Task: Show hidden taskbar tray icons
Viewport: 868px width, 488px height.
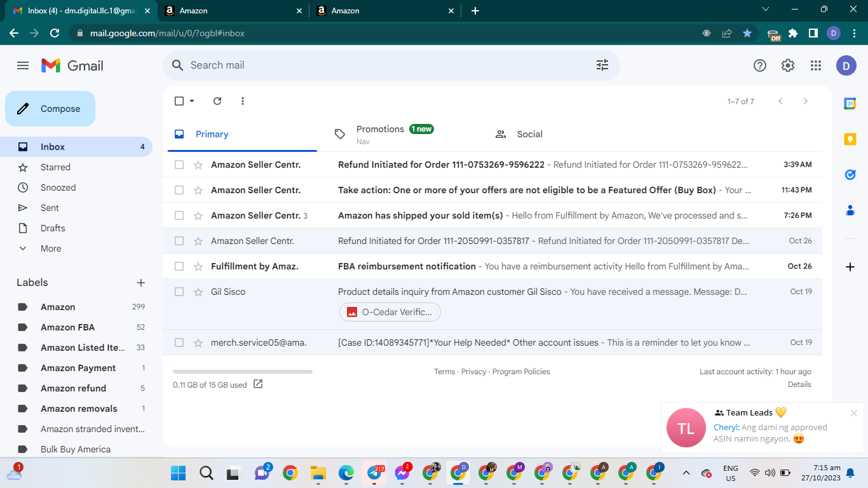Action: [x=686, y=473]
